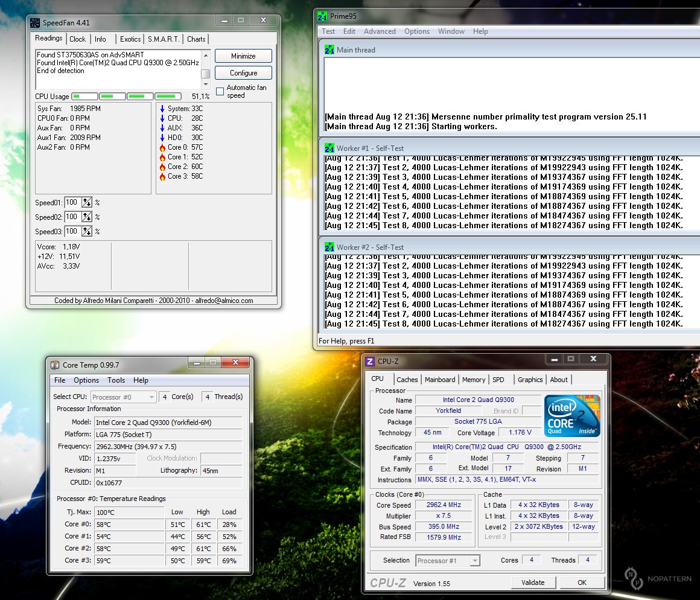Click the blue arrow icon beside HD0 temperature
The image size is (700, 600).
tap(162, 138)
